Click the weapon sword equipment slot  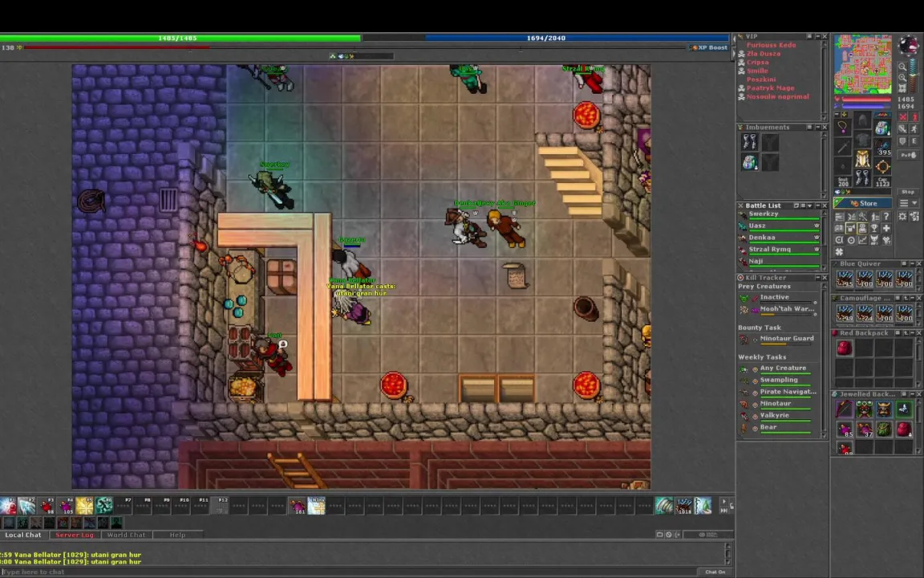tap(843, 146)
